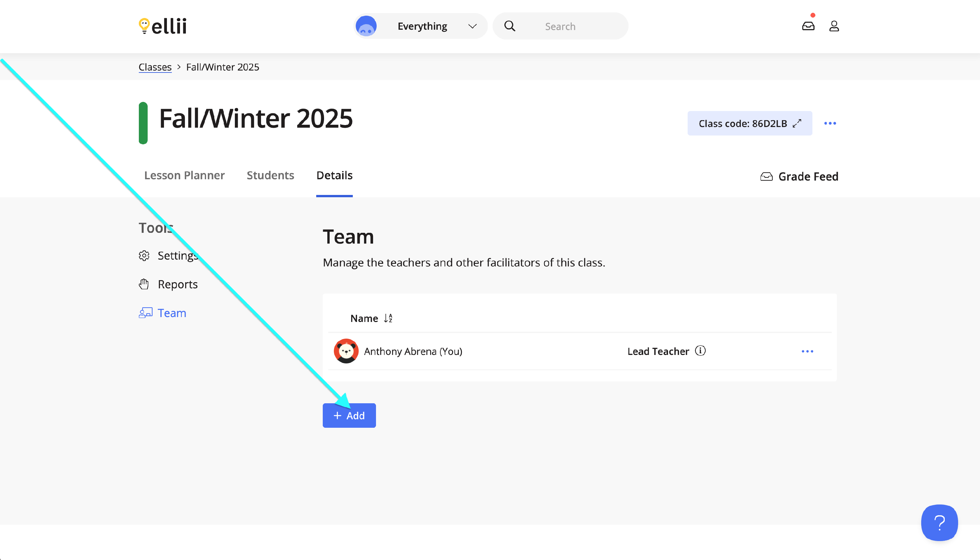Open the inbox notifications icon
The height and width of the screenshot is (560, 980).
point(808,26)
